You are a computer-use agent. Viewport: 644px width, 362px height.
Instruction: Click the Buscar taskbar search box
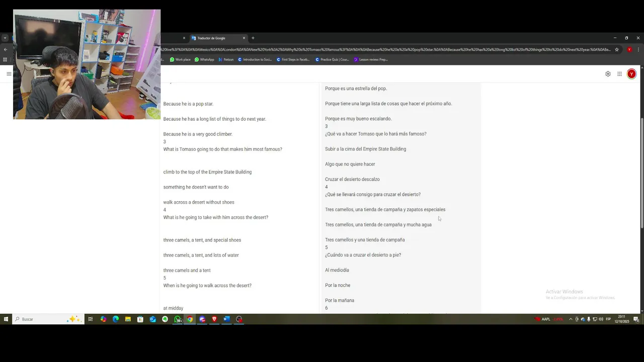[x=48, y=319]
